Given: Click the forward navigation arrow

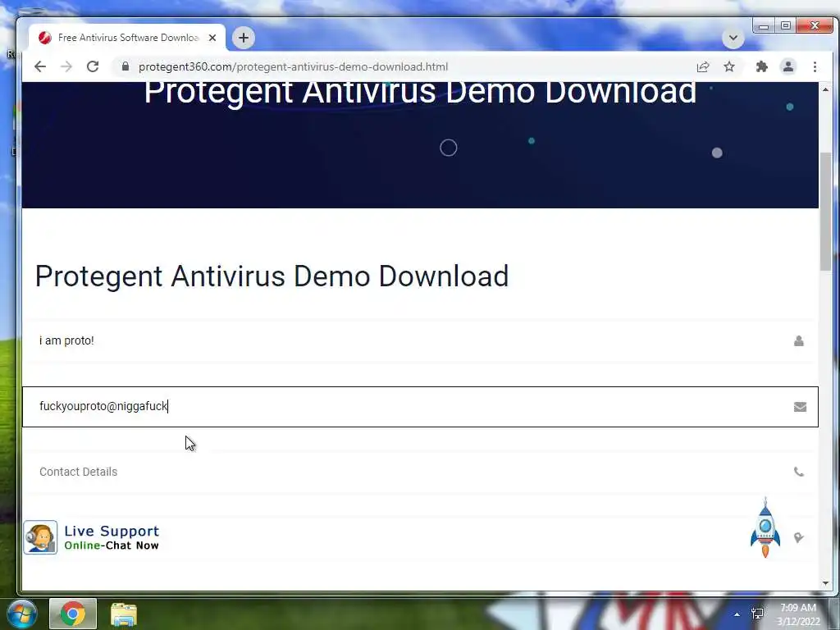Looking at the screenshot, I should [x=66, y=66].
